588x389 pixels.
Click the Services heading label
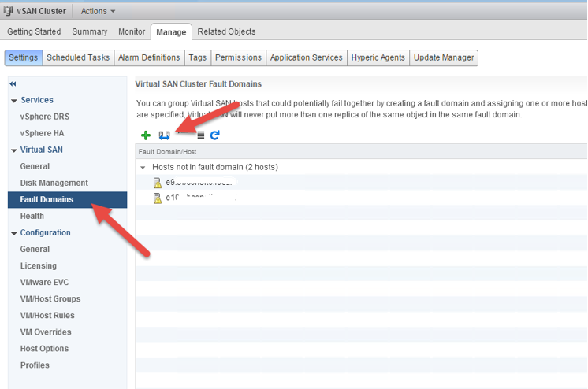[x=37, y=100]
